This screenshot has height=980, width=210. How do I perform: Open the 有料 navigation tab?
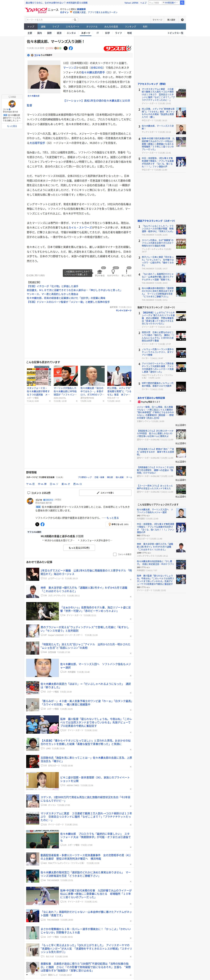[x=145, y=27]
